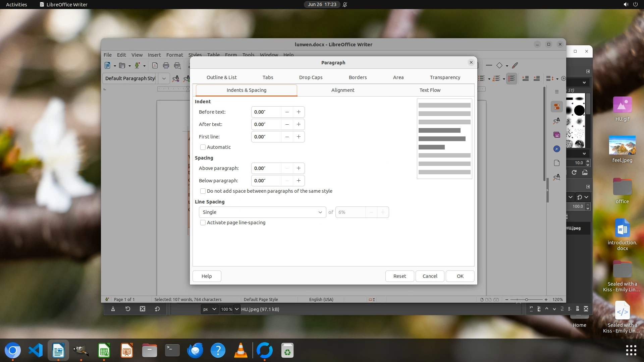This screenshot has height=362, width=644.
Task: Open the sidebar Page deck icon
Action: tap(557, 163)
